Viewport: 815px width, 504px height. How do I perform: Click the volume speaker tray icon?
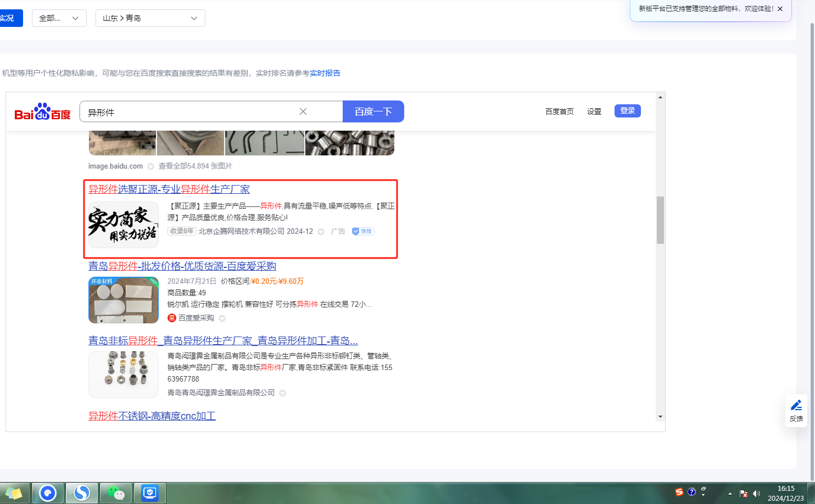coord(756,493)
